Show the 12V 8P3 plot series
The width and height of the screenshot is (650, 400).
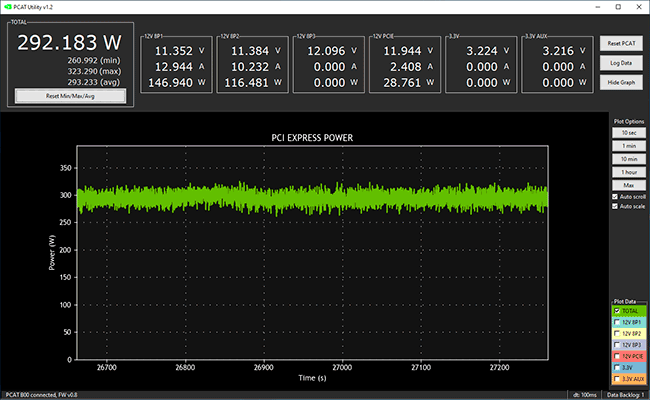(617, 345)
